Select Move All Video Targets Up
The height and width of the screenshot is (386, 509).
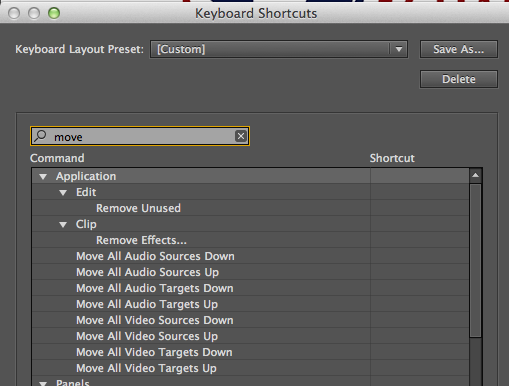point(146,368)
